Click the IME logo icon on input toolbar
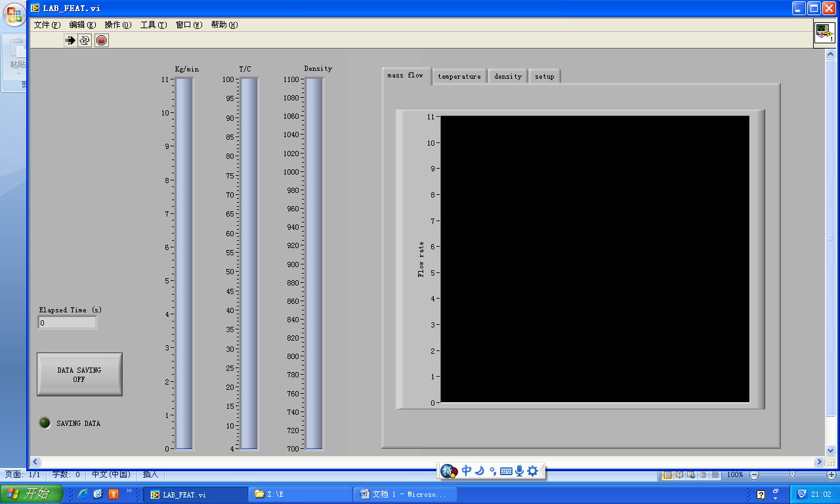840x504 pixels. [x=449, y=471]
